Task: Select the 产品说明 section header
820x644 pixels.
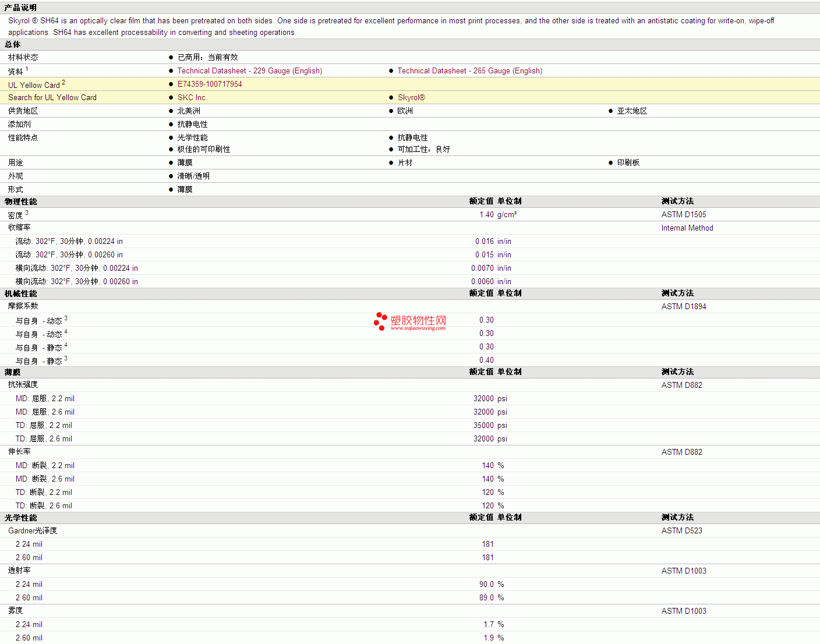Action: click(20, 8)
